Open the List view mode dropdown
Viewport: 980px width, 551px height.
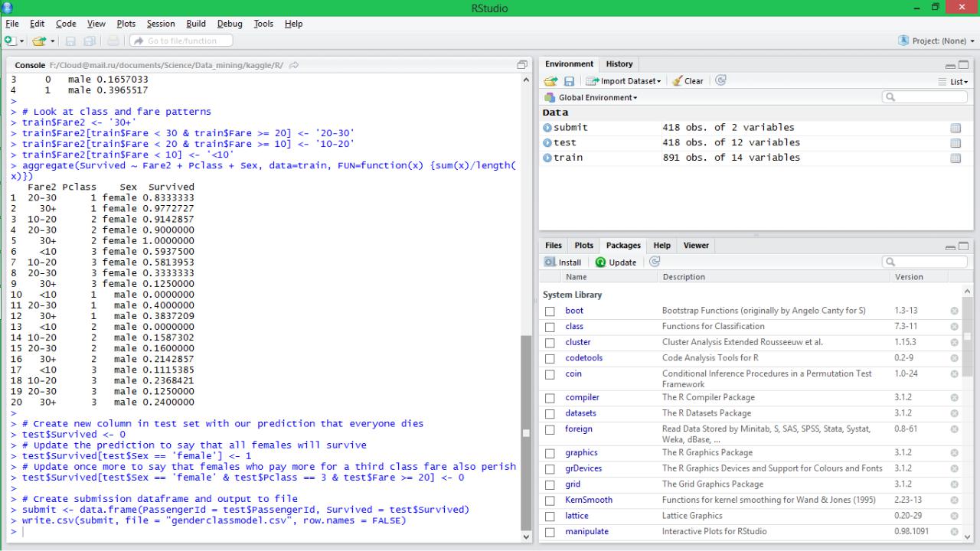[953, 82]
